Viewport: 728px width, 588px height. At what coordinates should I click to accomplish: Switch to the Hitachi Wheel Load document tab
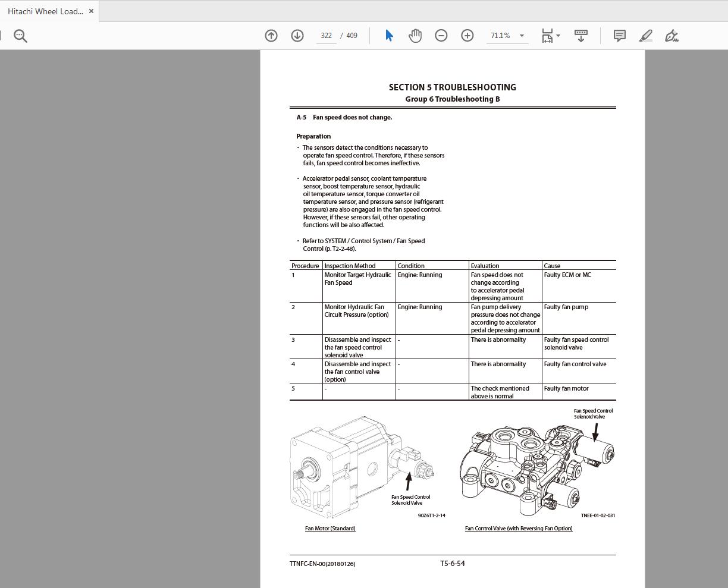coord(45,10)
